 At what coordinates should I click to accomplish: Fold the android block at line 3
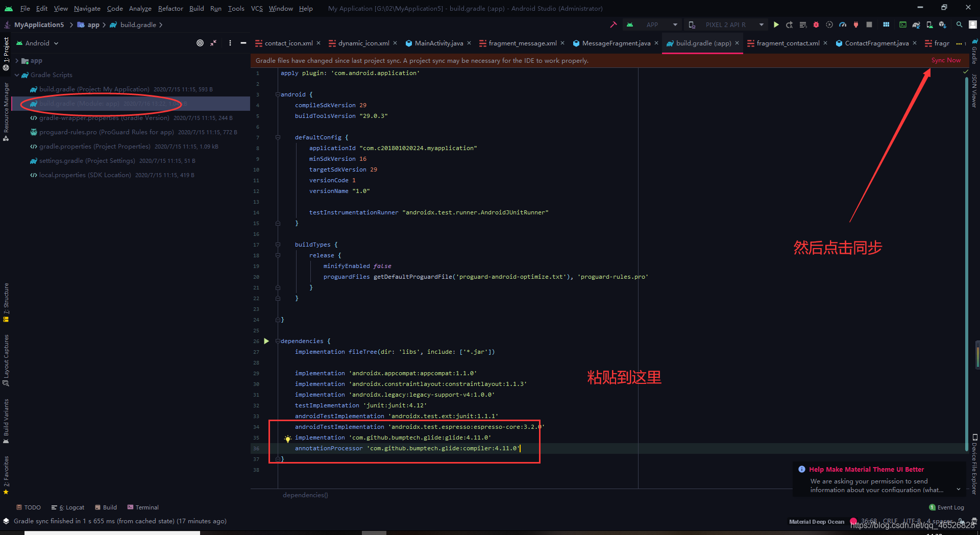click(x=278, y=94)
